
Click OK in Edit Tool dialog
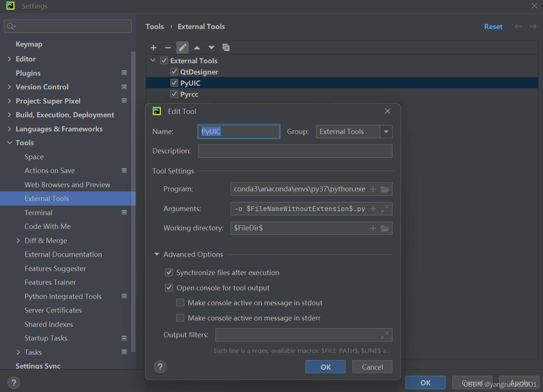(x=326, y=367)
